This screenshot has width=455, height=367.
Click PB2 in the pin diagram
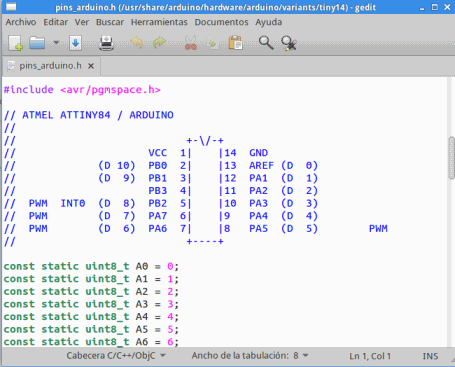pyautogui.click(x=157, y=203)
